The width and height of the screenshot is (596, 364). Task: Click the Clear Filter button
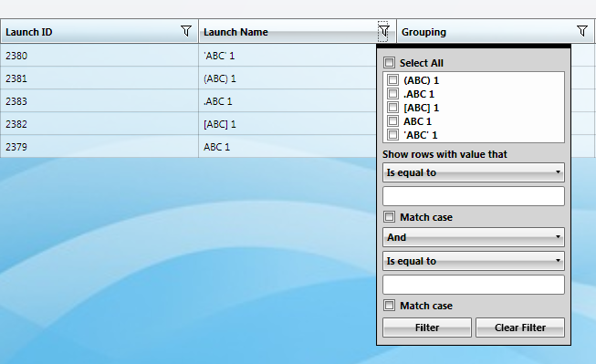point(520,328)
